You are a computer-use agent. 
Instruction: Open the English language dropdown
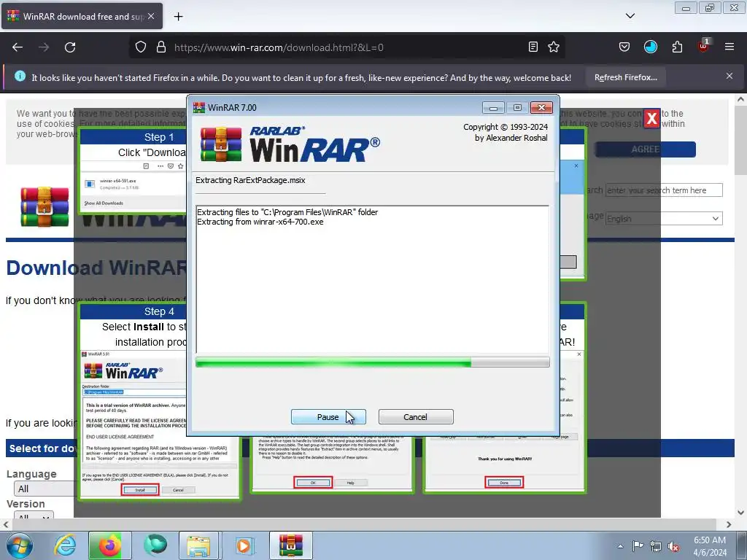664,219
